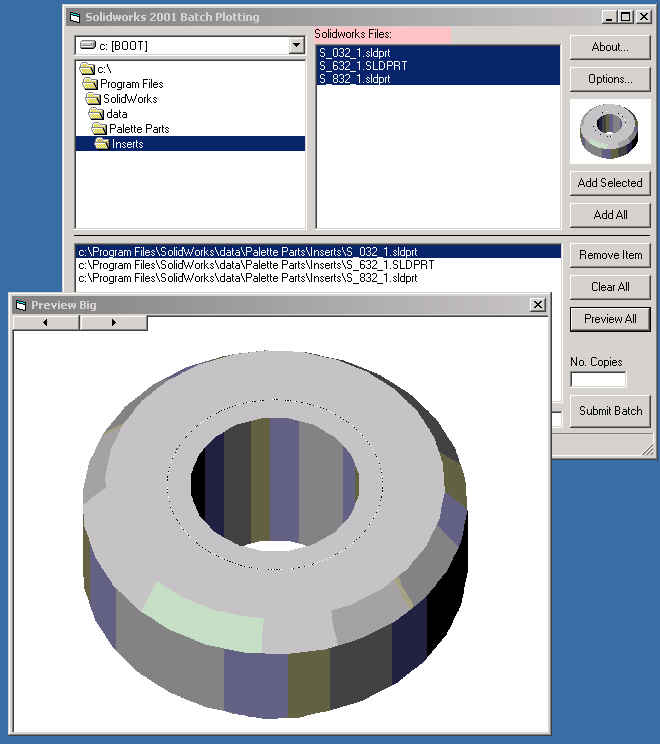The image size is (660, 744).
Task: Click Remove Item button
Action: tap(609, 255)
